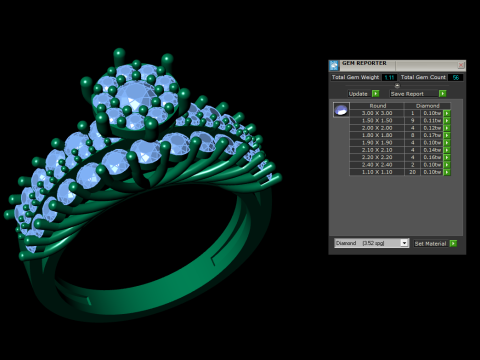Screen dimensions: 480x360
Task: Select the 2.00 X 2.00 size cell
Action: [377, 128]
